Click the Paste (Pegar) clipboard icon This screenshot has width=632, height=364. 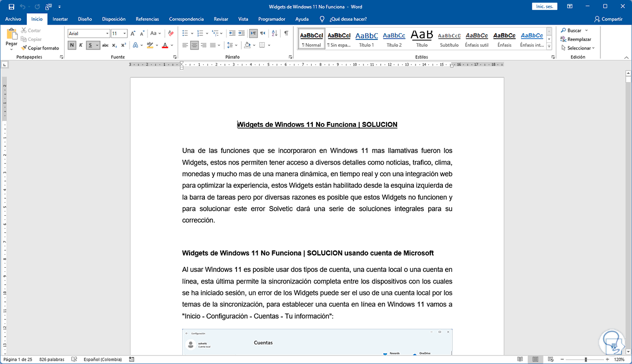pyautogui.click(x=12, y=35)
